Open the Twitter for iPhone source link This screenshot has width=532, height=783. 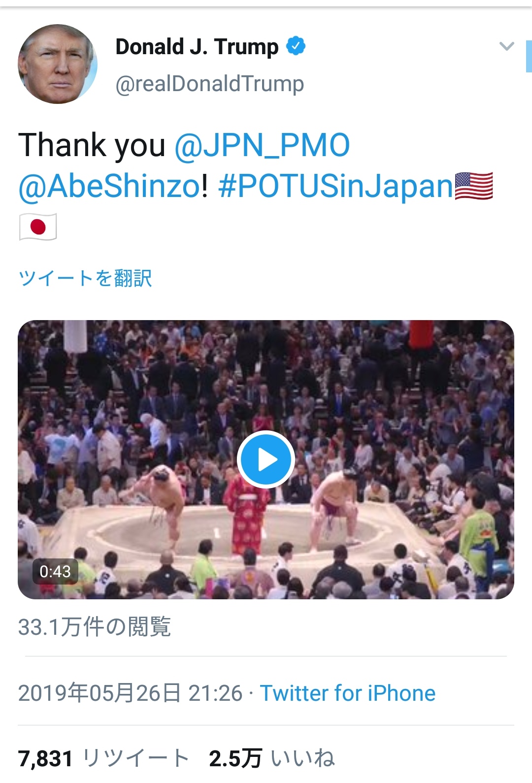(x=348, y=693)
